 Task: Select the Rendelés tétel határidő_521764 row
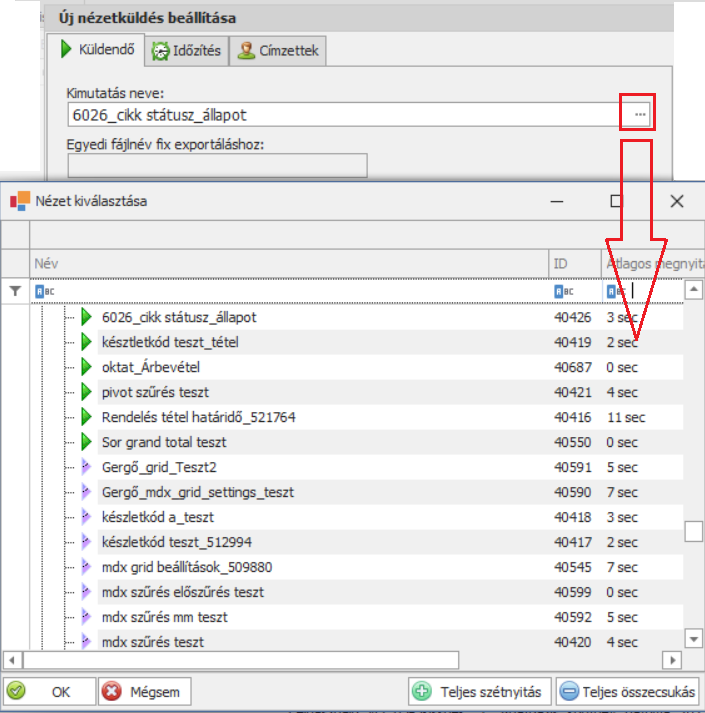pos(198,417)
